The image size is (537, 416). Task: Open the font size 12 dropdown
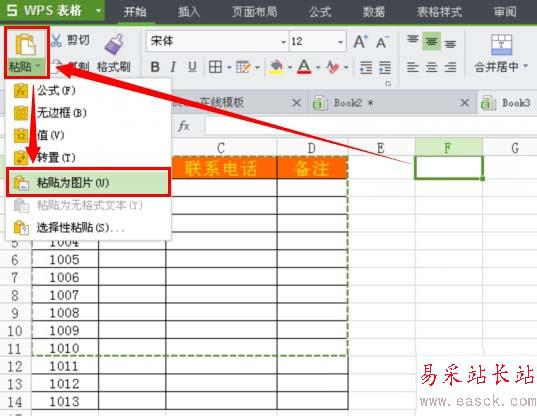pyautogui.click(x=340, y=42)
